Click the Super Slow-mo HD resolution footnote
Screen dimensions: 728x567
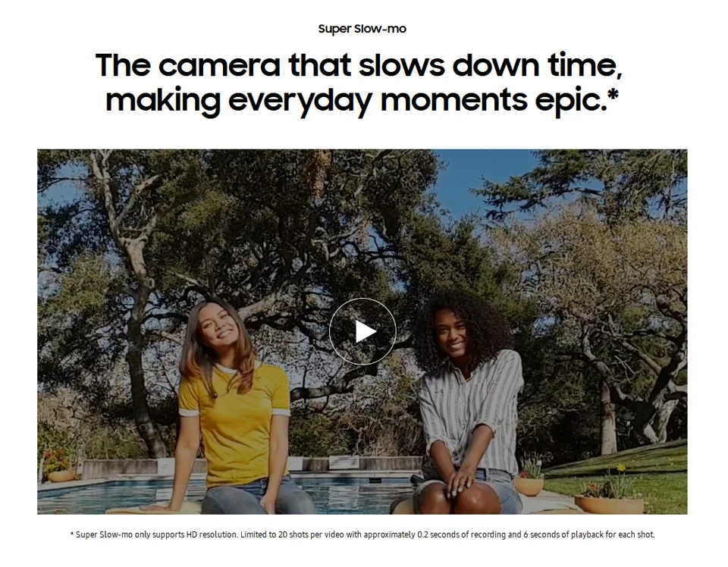tap(362, 534)
